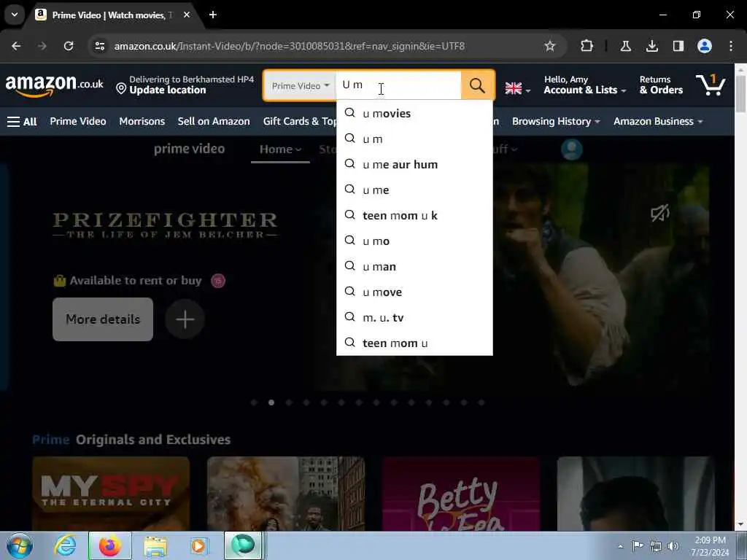
Task: Click the orange search magnifier button
Action: (477, 86)
